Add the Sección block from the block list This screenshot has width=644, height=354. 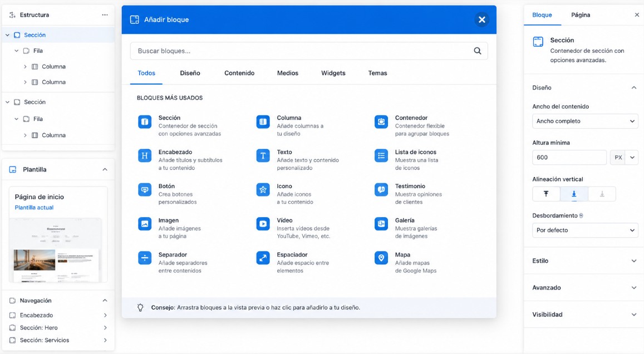point(179,125)
